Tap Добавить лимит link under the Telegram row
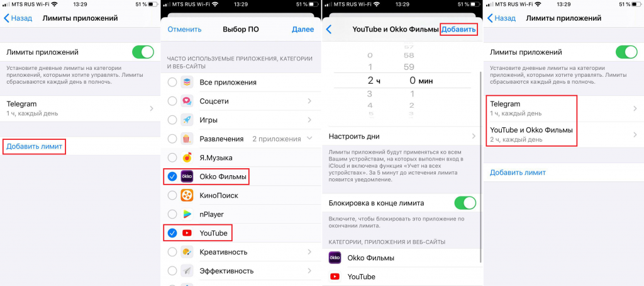The width and height of the screenshot is (644, 286). tap(35, 146)
